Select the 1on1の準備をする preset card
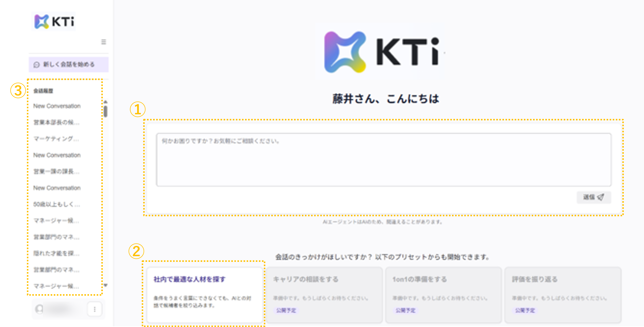 click(x=443, y=295)
